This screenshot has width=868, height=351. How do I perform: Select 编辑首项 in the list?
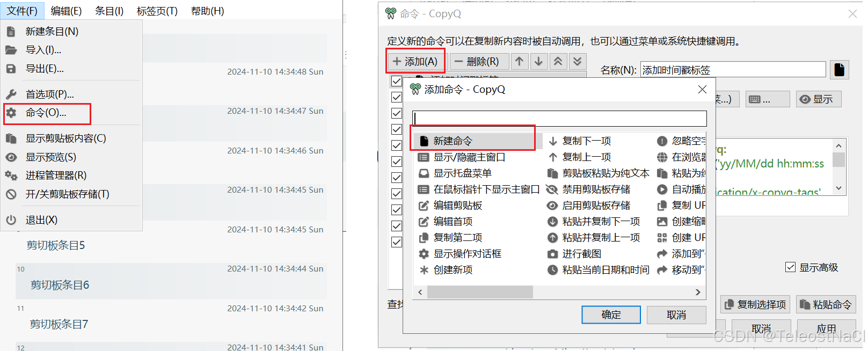(x=445, y=222)
